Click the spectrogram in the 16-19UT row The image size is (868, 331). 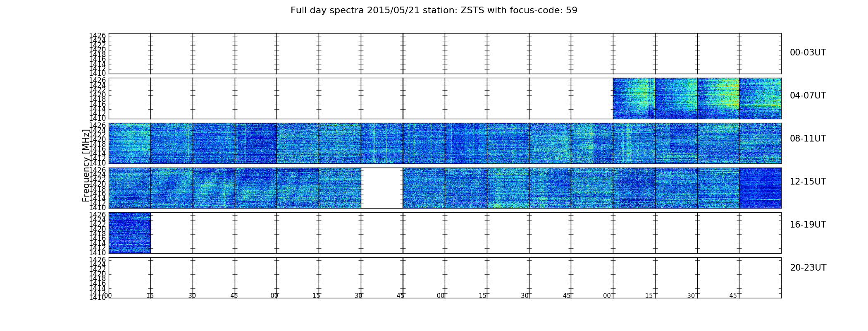tap(129, 233)
